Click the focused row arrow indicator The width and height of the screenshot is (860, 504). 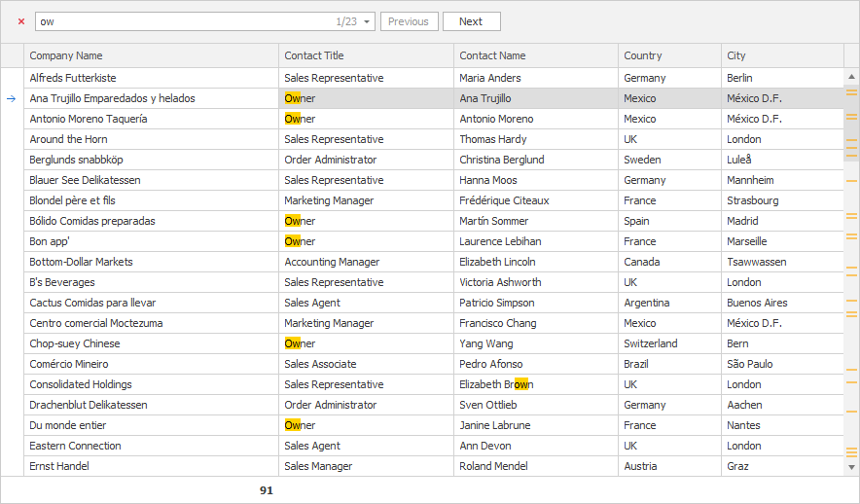tap(12, 98)
